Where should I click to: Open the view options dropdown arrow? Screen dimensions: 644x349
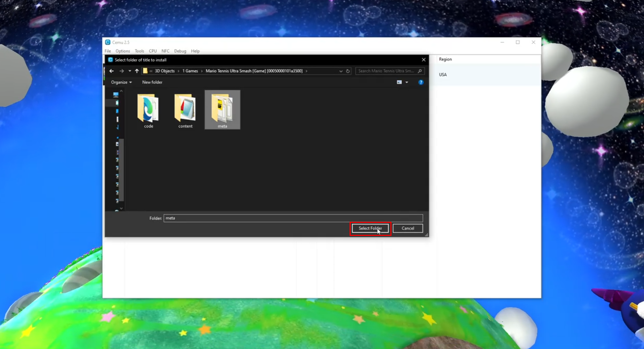click(x=407, y=82)
